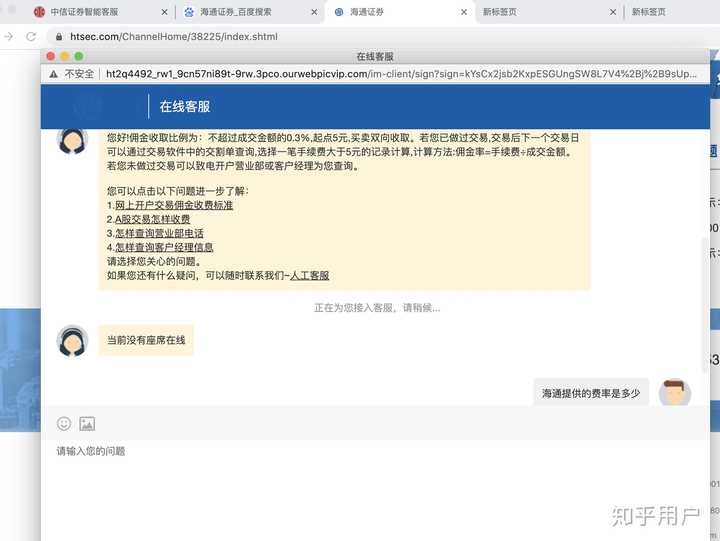The image size is (720, 541).
Task: Click the message 当前没有座席在线
Action: pos(146,340)
